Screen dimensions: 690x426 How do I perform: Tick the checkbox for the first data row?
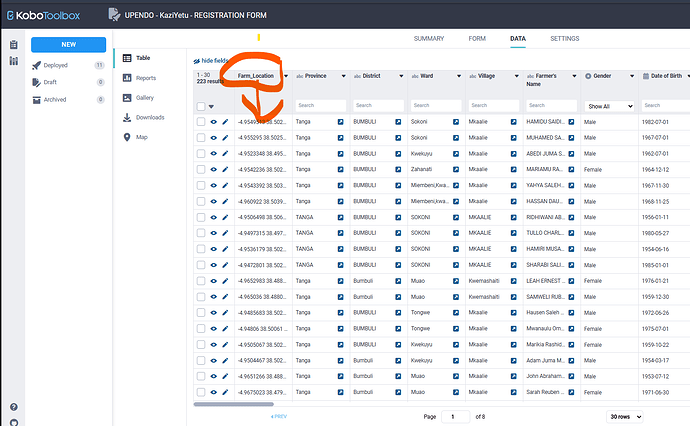[x=201, y=122]
